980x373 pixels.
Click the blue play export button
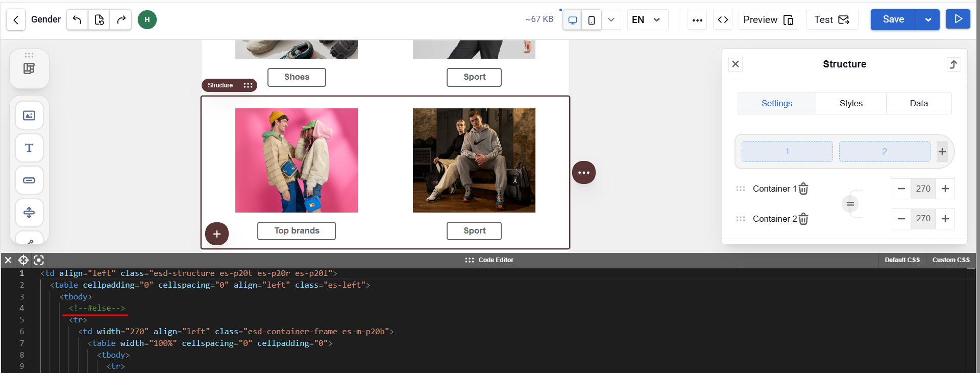[x=958, y=19]
